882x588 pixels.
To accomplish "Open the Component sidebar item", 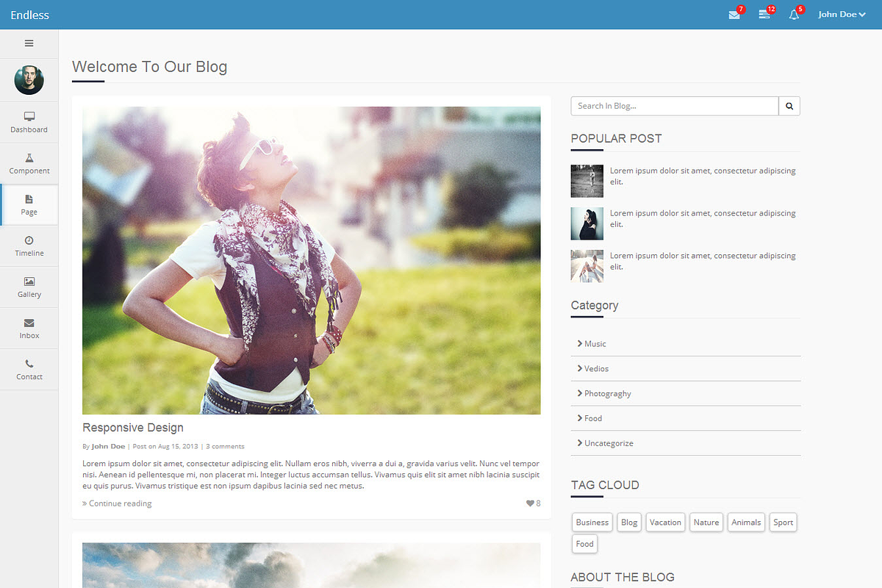I will 29,164.
